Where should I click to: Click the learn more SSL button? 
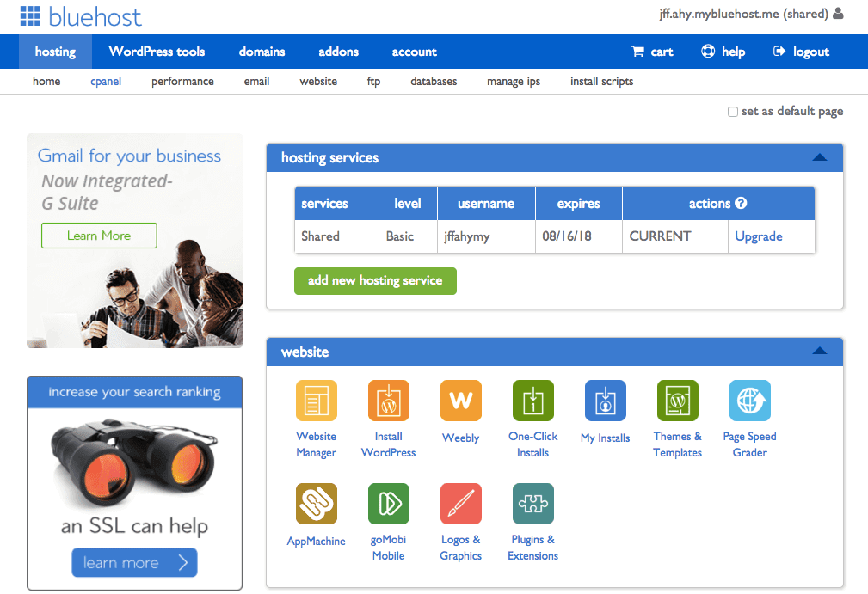click(134, 562)
